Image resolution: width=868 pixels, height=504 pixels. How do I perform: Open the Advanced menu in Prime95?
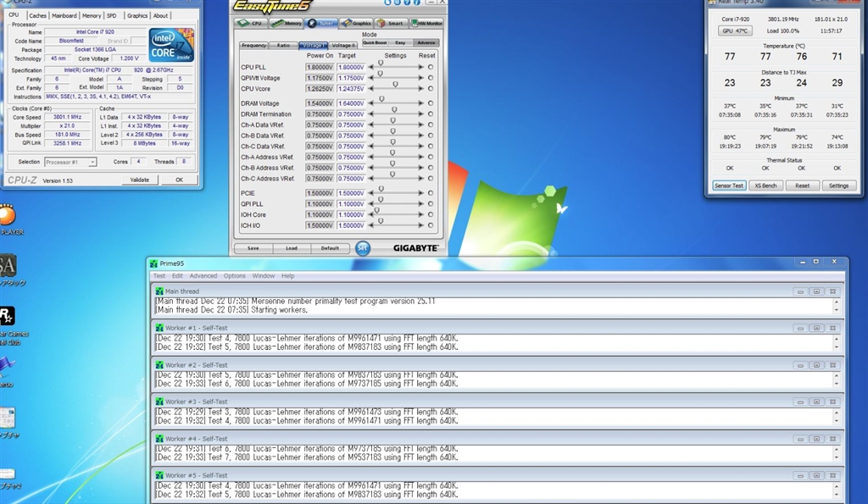coord(203,275)
